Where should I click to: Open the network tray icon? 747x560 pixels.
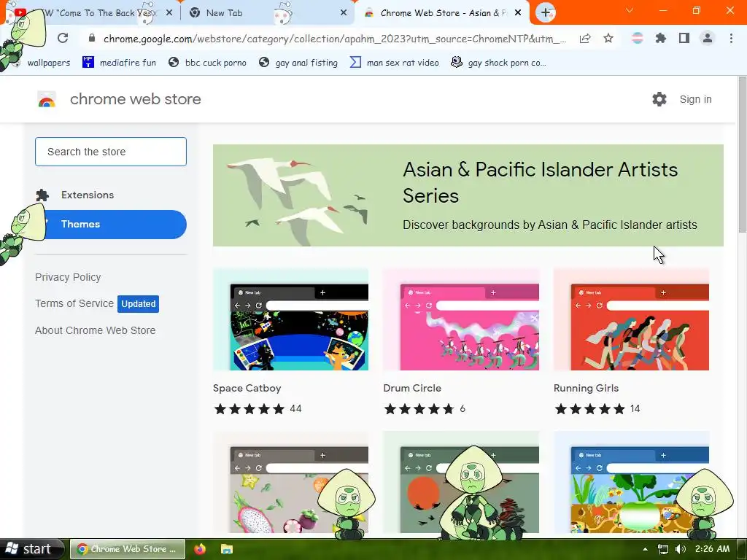click(x=662, y=549)
